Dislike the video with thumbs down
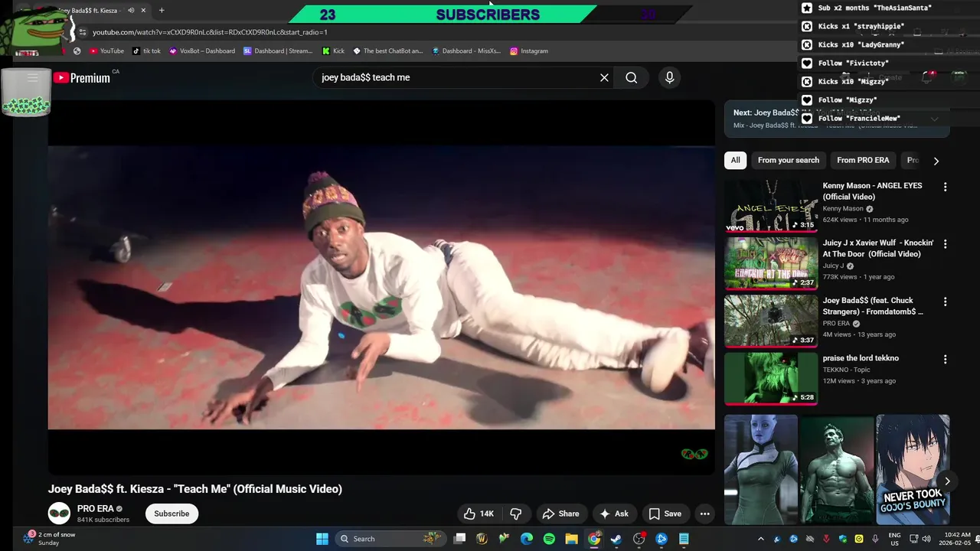The height and width of the screenshot is (551, 980). (x=516, y=514)
